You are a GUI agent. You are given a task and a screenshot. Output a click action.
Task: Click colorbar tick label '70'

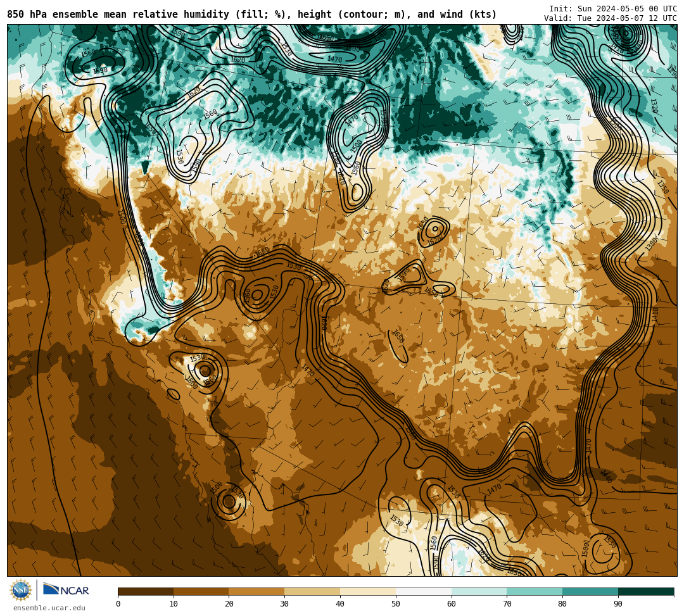[507, 604]
